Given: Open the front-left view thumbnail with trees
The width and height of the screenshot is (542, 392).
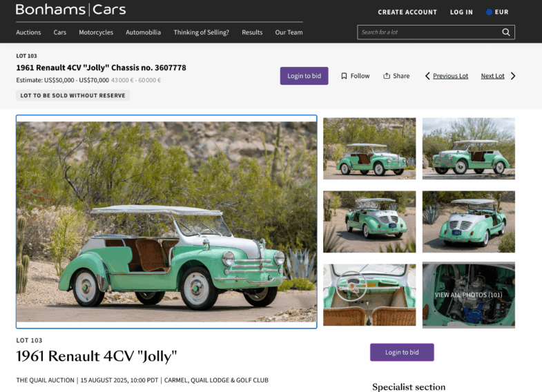Looking at the screenshot, I should point(369,148).
